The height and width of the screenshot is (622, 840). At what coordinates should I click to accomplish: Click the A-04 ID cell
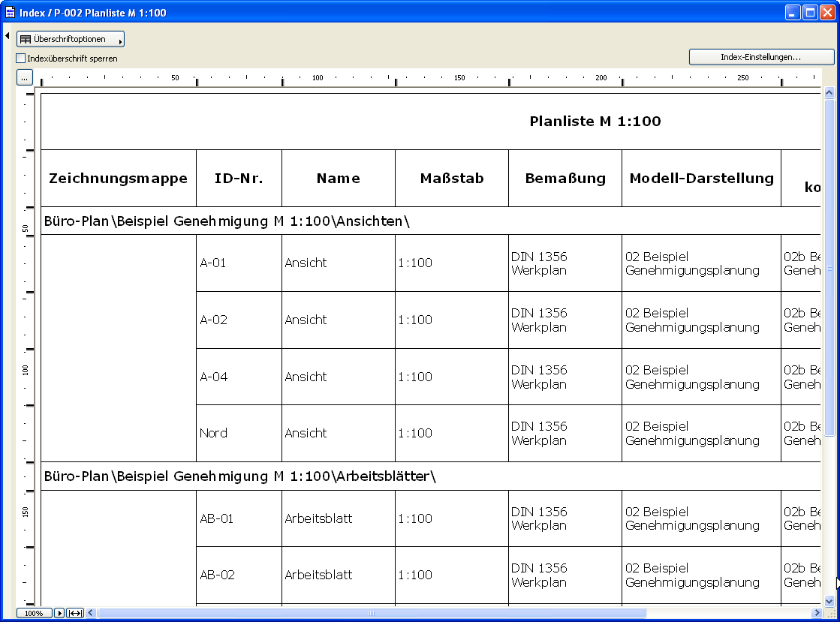(x=239, y=377)
